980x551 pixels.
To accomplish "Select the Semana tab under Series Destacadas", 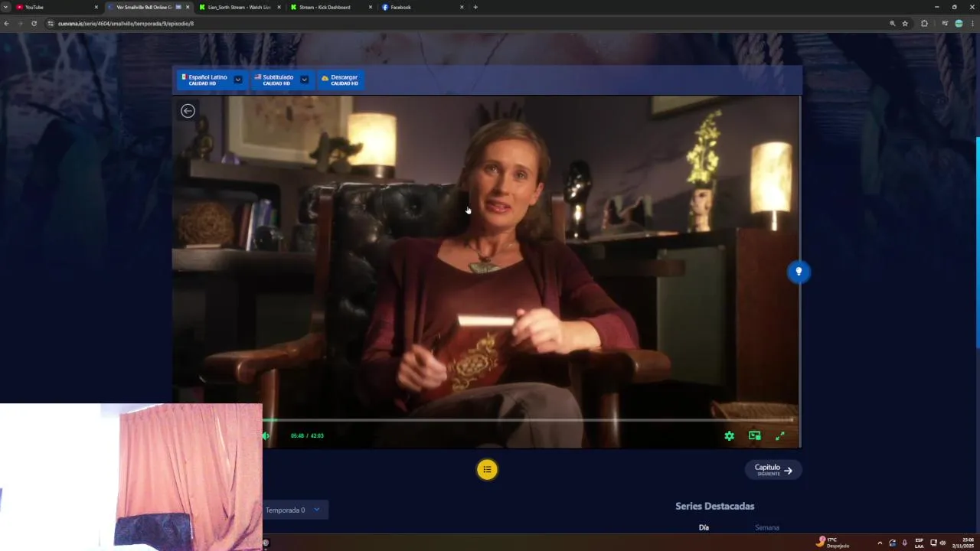I will [767, 527].
